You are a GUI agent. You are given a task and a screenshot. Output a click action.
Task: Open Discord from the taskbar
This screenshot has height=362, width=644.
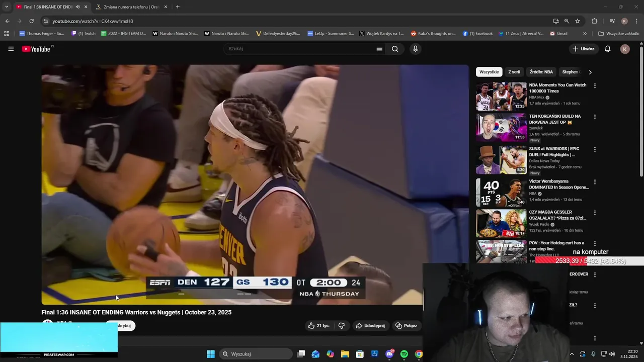click(389, 354)
